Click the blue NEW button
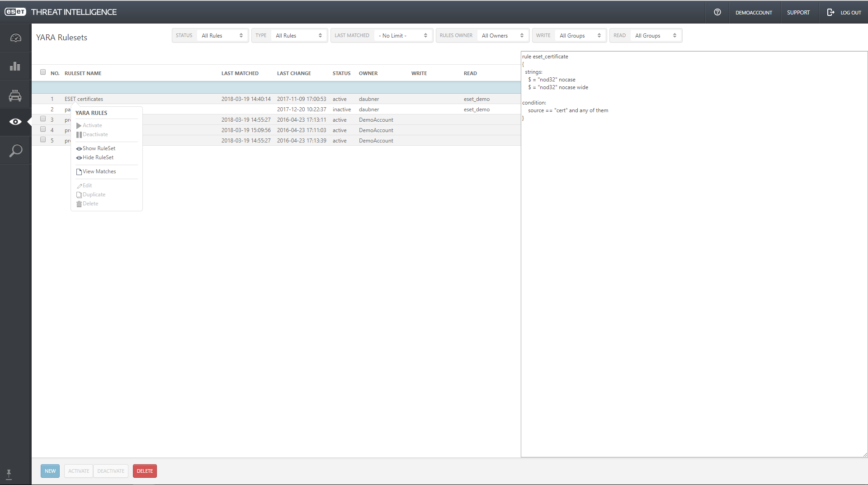 [50, 471]
